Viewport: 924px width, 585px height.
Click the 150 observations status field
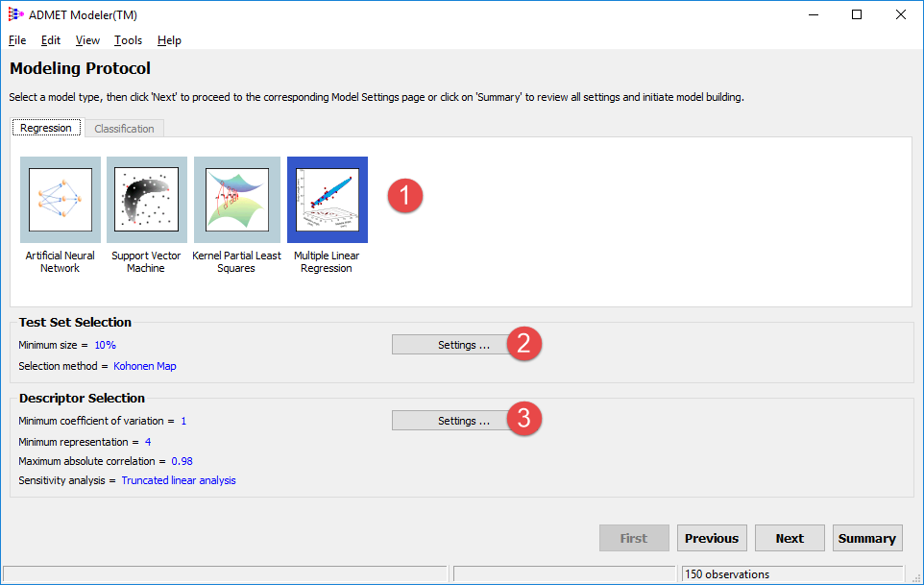click(x=792, y=573)
